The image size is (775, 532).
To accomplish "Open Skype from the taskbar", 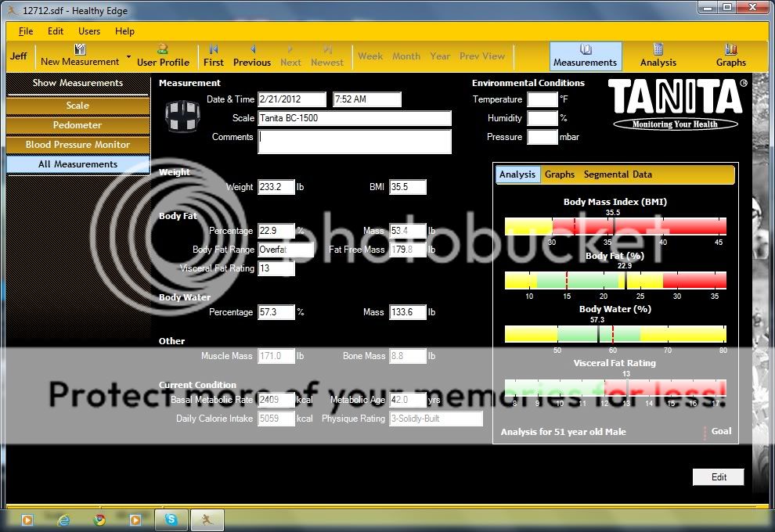I will coord(171,519).
